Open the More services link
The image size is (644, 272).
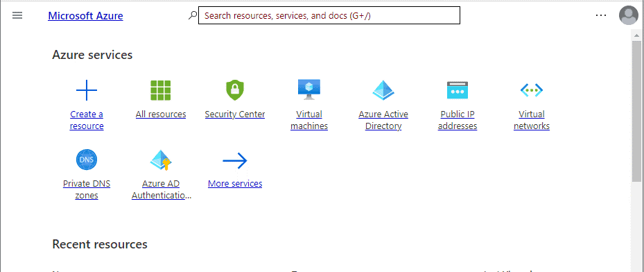click(x=235, y=184)
